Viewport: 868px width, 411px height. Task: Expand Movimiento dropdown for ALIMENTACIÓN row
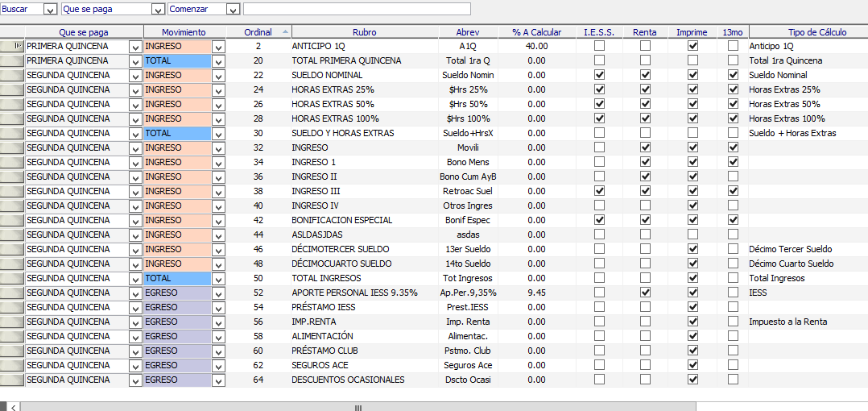218,337
